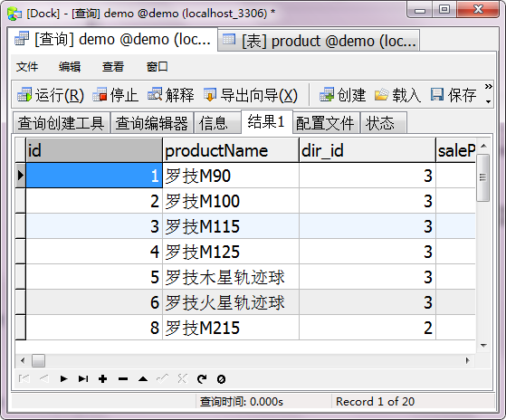
Task: Open the 窗口 menu
Action: coord(158,67)
